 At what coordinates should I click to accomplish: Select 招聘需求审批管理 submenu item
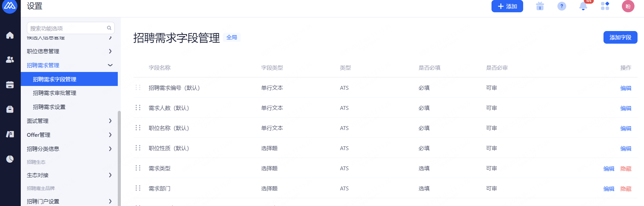[54, 93]
